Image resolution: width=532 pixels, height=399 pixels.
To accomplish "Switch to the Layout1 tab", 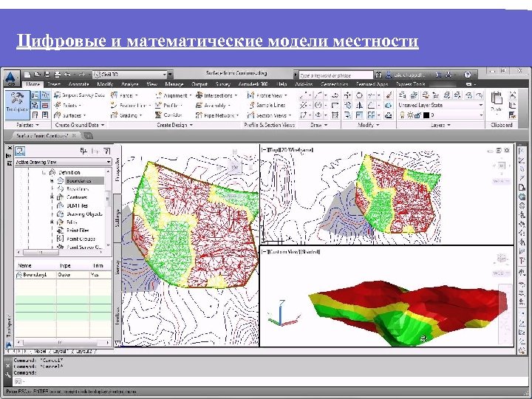I will (60, 352).
